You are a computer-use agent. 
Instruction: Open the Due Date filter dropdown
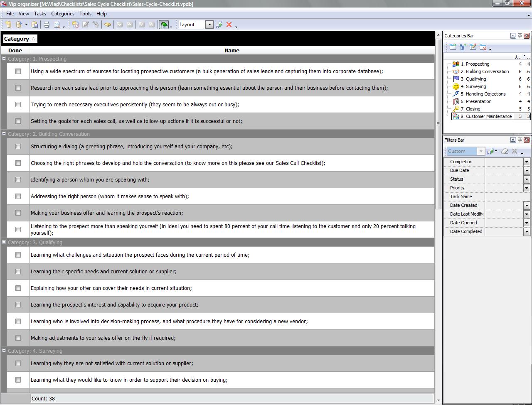527,170
